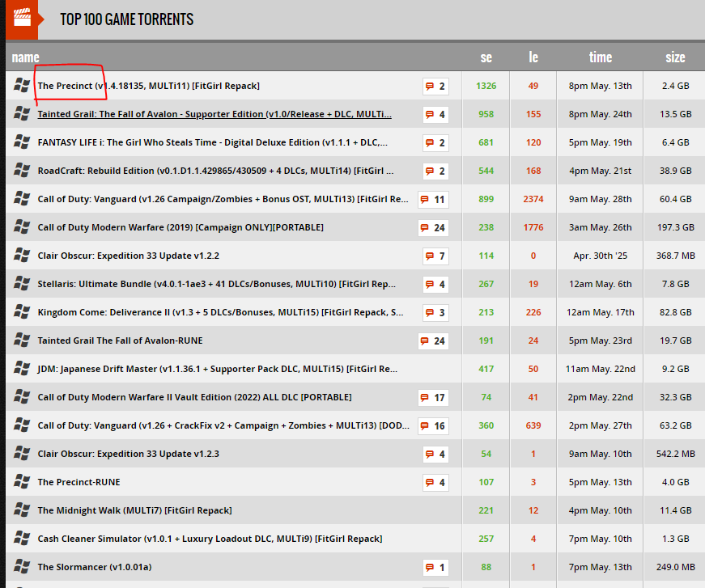This screenshot has width=705, height=588.
Task: Open Modern Warfare (2019) Campaign ONLY link
Action: coord(180,227)
